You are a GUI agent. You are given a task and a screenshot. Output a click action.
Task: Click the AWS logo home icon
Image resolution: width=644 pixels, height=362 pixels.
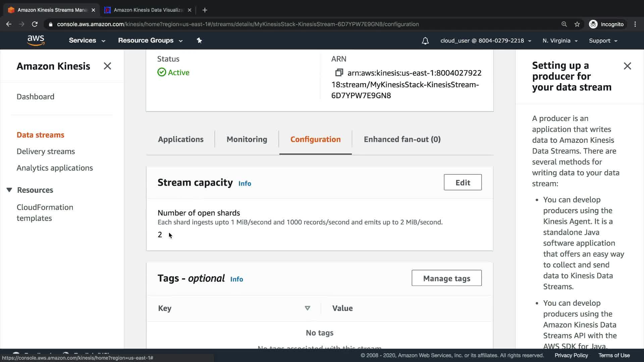[36, 41]
